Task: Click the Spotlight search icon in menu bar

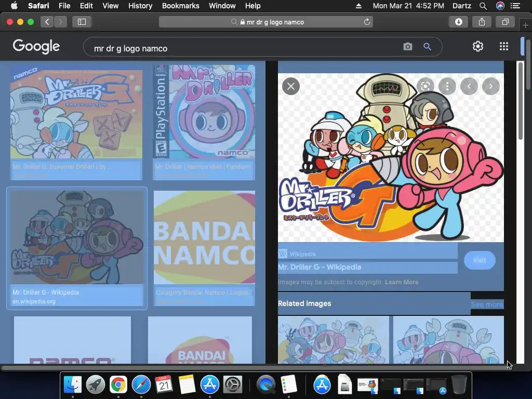Action: coord(483,6)
